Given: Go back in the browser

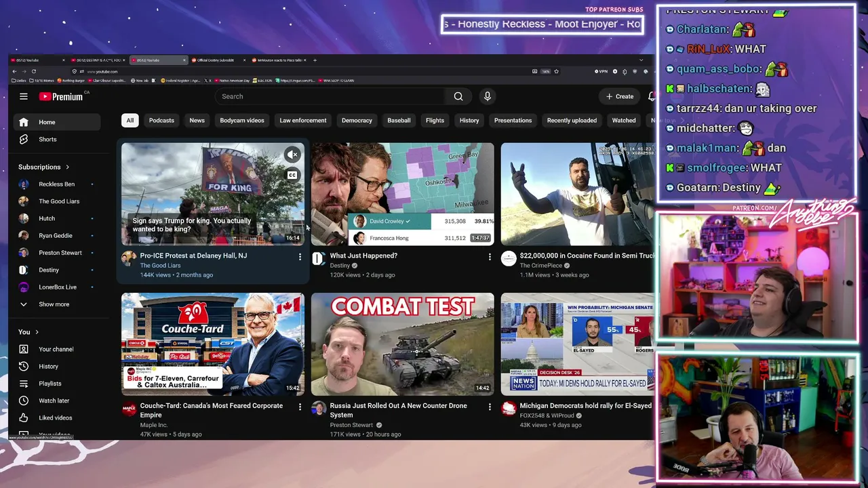Looking at the screenshot, I should point(14,71).
